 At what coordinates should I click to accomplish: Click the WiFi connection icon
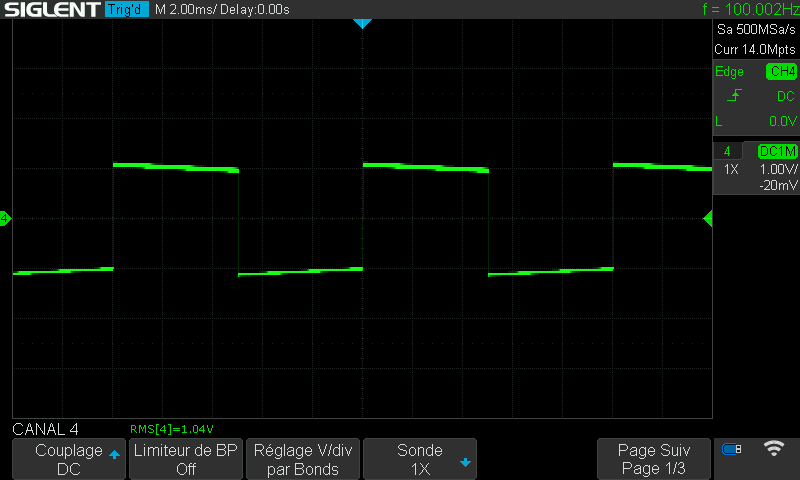(x=773, y=449)
